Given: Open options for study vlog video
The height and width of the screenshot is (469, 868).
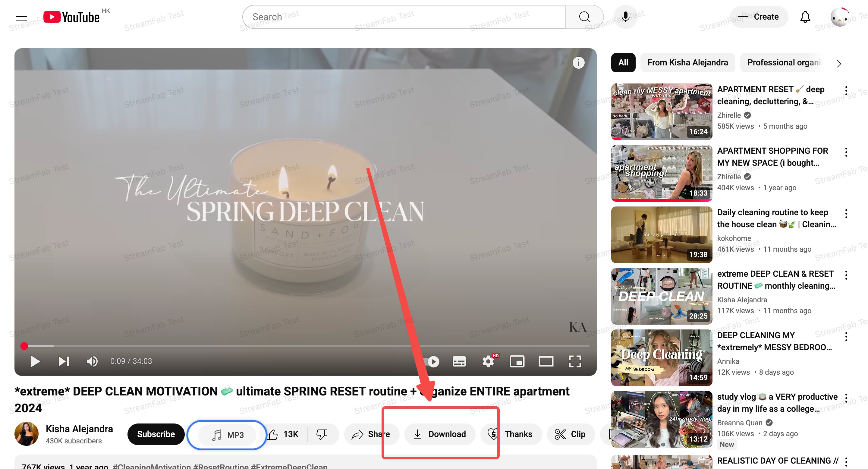Looking at the screenshot, I should (846, 398).
